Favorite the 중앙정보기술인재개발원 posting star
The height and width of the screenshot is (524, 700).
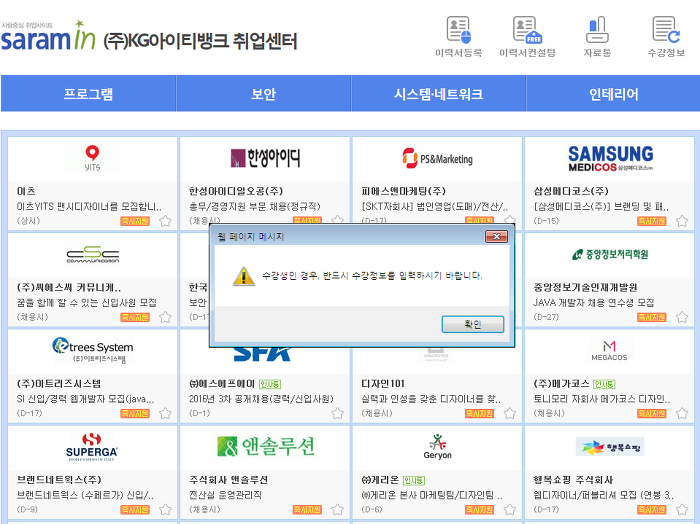tap(682, 317)
